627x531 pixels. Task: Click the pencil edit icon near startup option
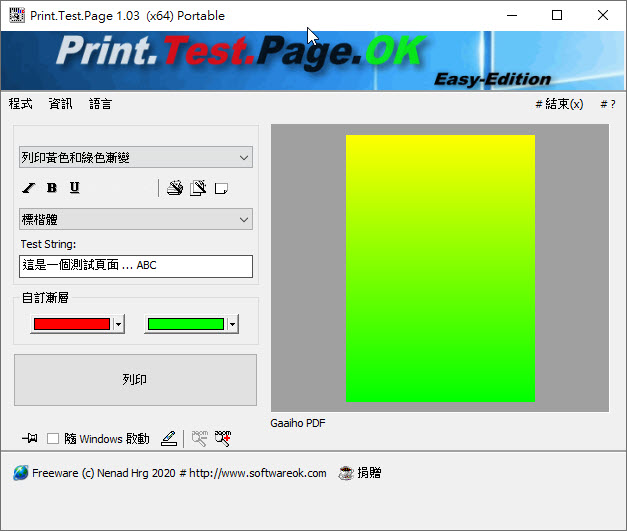click(169, 439)
